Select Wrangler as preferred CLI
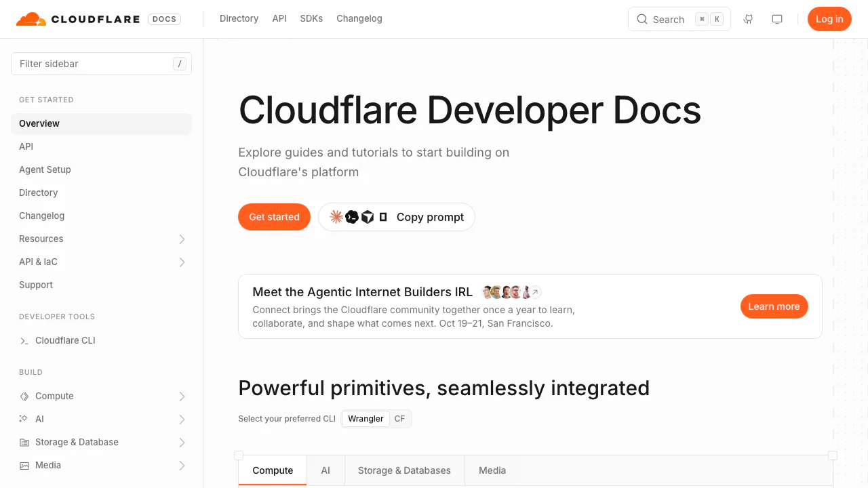 pos(366,419)
